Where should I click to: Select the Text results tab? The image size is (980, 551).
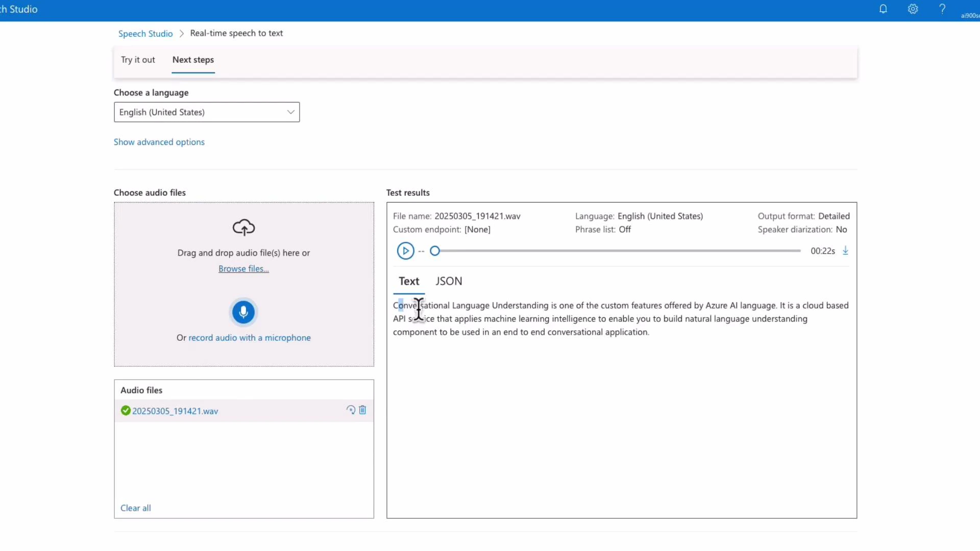tap(409, 281)
